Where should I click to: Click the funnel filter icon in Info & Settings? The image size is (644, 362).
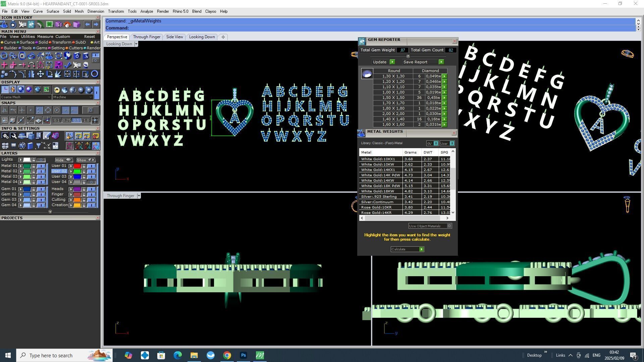(38, 145)
